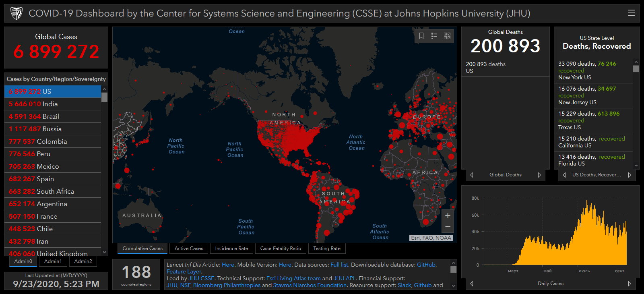Select Florida US deaths entry

(593, 160)
